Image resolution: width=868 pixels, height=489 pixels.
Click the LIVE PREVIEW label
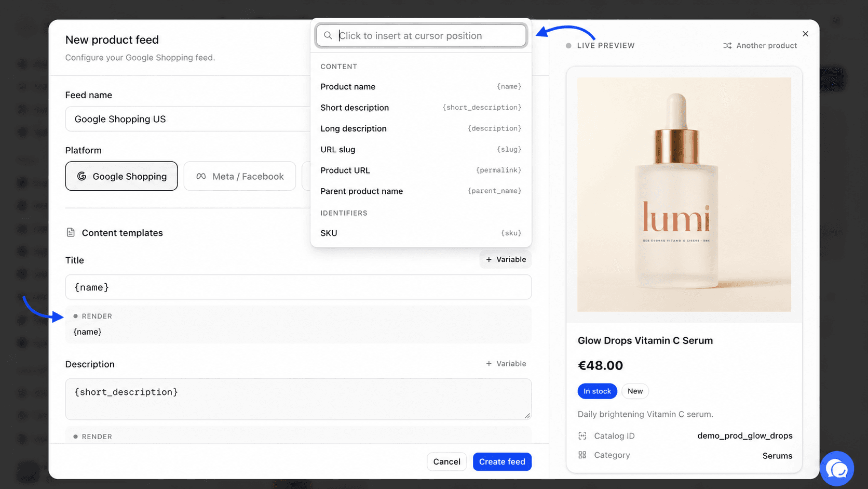tap(606, 46)
